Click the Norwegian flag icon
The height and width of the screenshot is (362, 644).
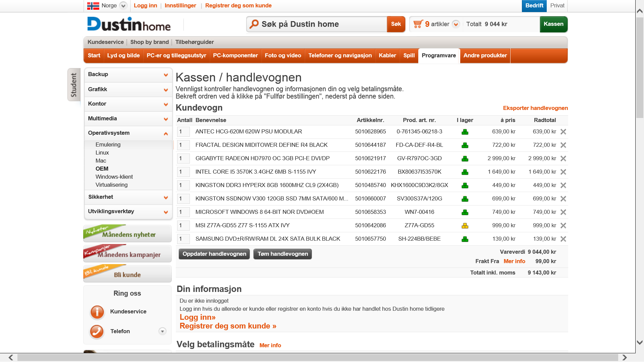pyautogui.click(x=93, y=6)
